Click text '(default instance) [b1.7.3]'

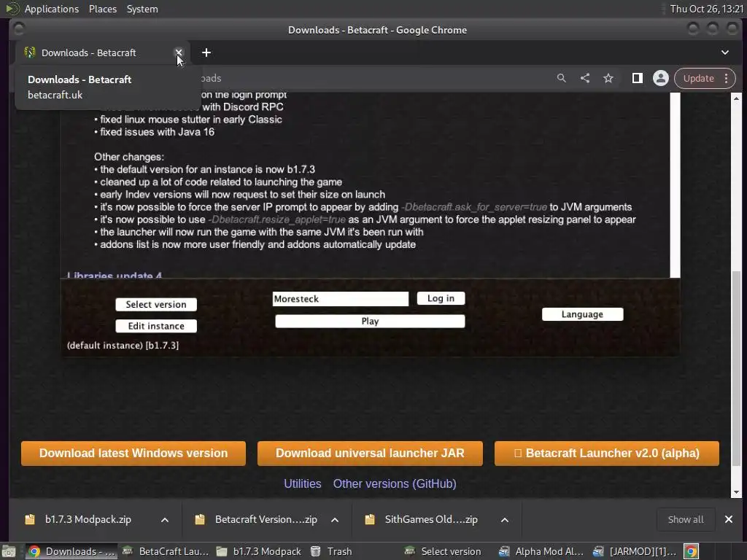click(x=123, y=345)
